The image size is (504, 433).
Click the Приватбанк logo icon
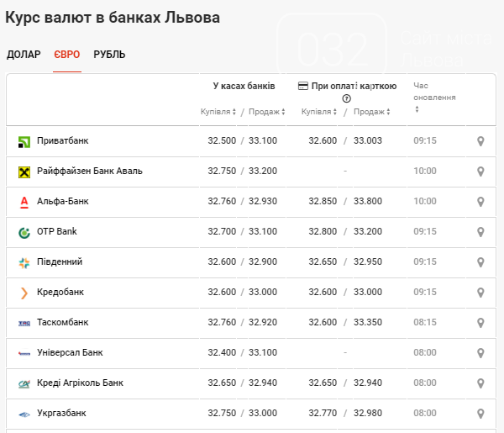point(24,141)
